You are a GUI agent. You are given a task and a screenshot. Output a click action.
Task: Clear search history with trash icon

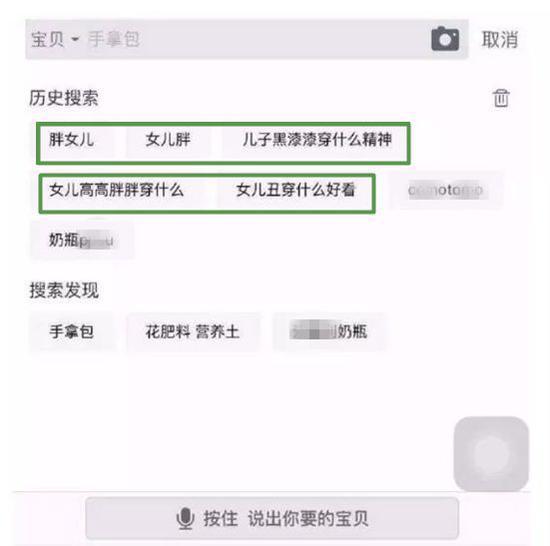tap(501, 98)
